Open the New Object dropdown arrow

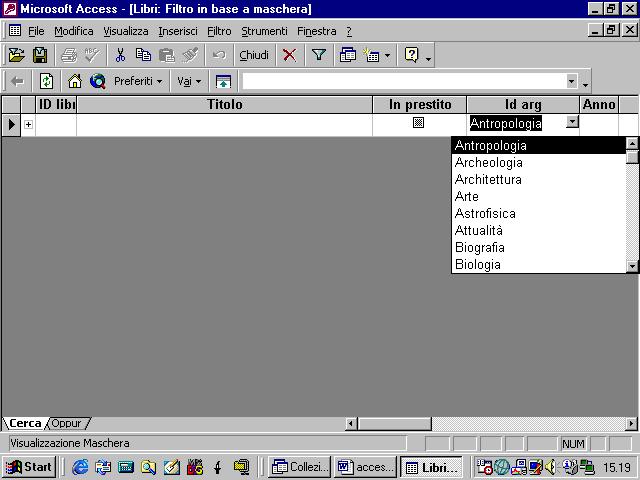(387, 55)
